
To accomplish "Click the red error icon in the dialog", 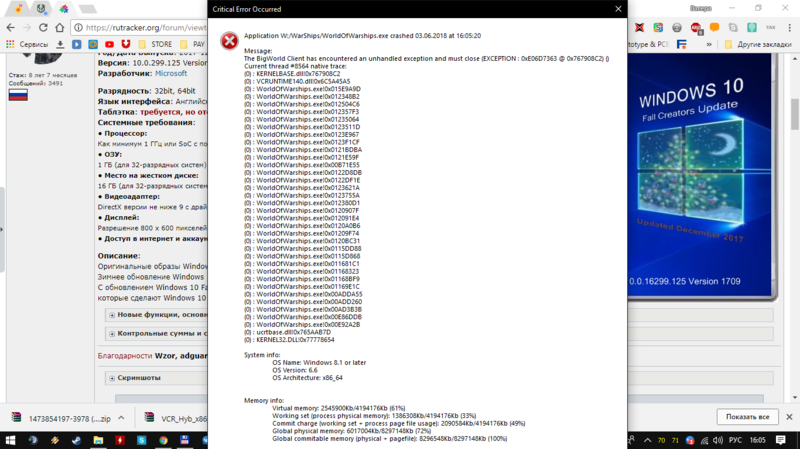I will pyautogui.click(x=229, y=41).
